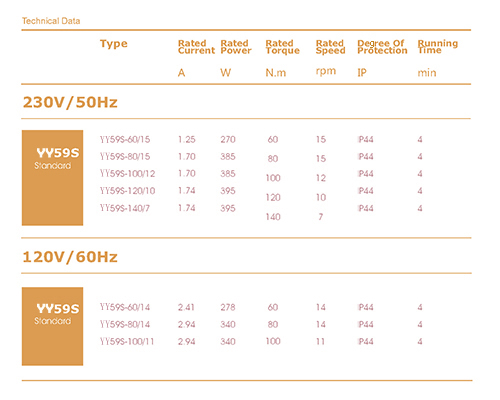This screenshot has height=400, width=500.
Task: Click the 2.41 rated current value
Action: pos(186,307)
